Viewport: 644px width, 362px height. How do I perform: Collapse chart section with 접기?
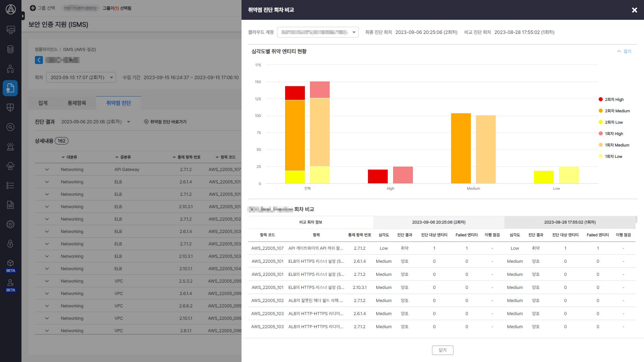[624, 51]
